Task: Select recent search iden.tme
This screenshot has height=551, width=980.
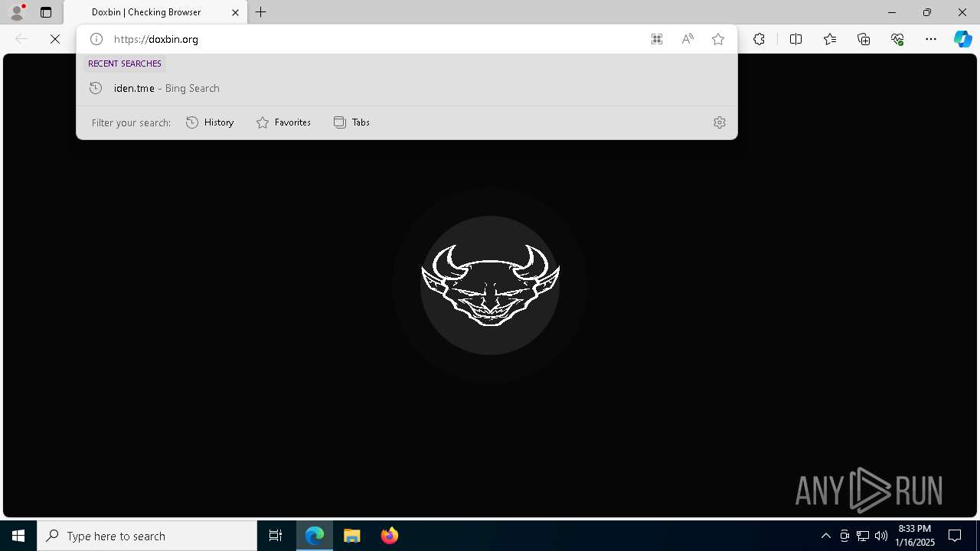Action: (x=407, y=88)
